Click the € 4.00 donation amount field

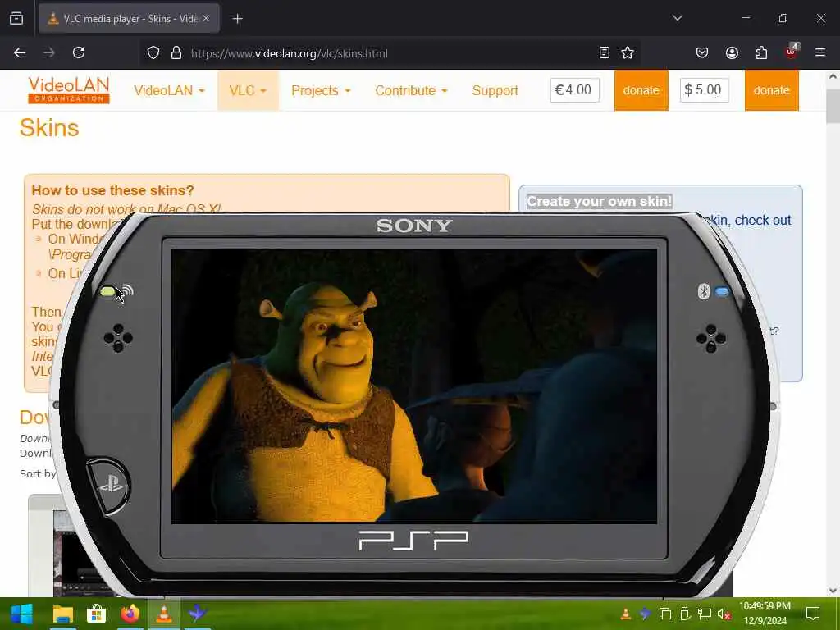574,90
